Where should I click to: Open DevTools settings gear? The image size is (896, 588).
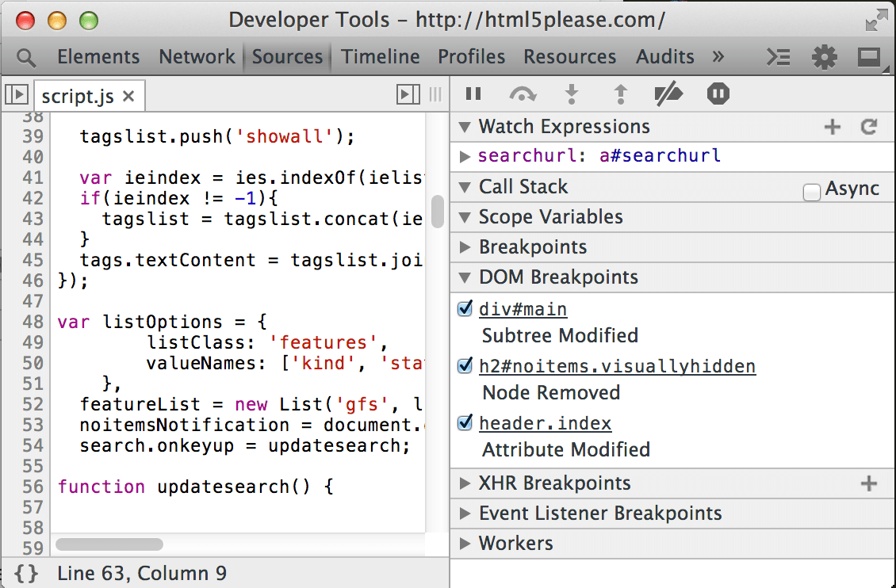(x=825, y=57)
